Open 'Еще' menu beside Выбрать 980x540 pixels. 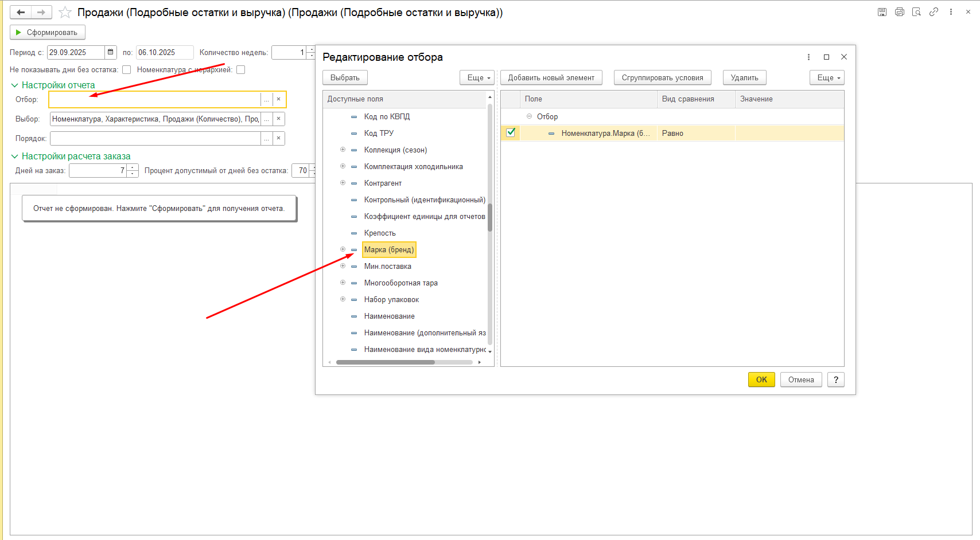[476, 78]
